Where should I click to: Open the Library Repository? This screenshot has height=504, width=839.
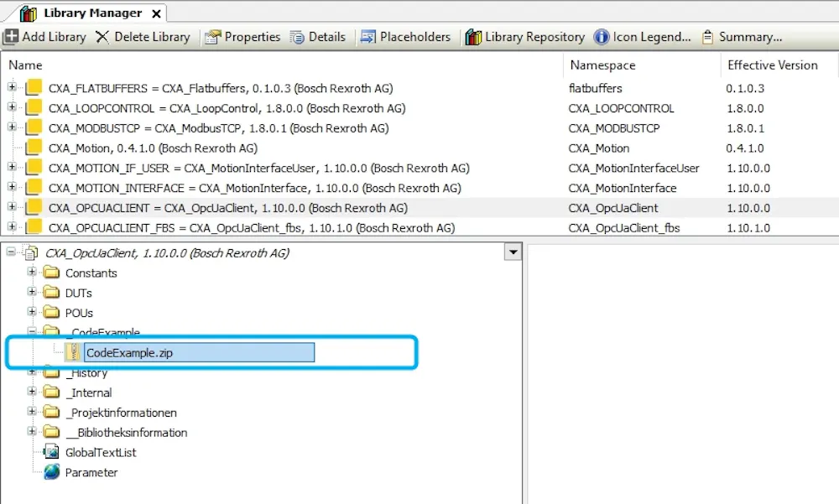pos(525,37)
